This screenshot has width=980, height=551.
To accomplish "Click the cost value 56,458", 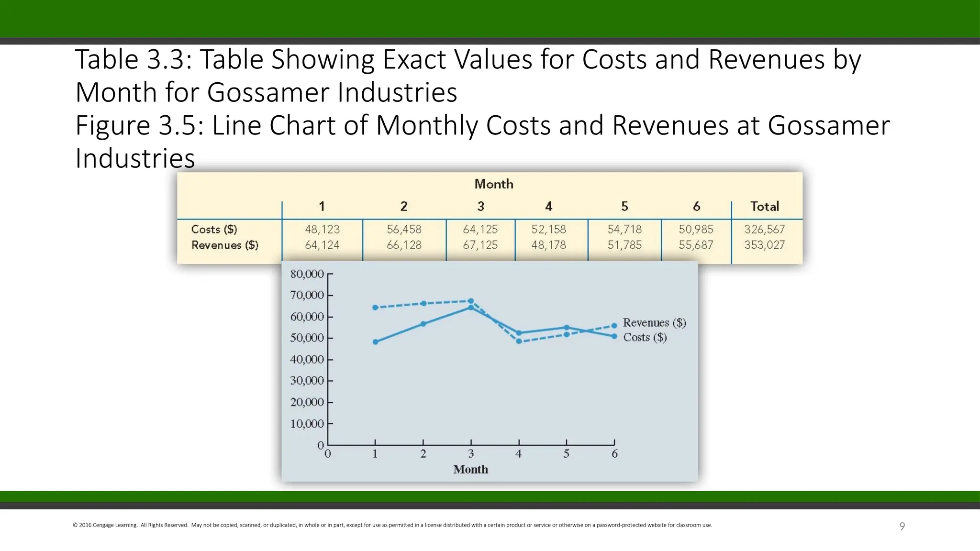I will click(404, 229).
